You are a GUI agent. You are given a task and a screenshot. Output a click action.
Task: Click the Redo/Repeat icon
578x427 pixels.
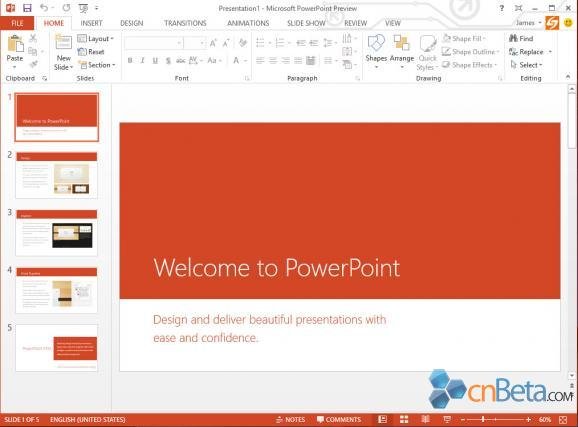click(x=66, y=8)
